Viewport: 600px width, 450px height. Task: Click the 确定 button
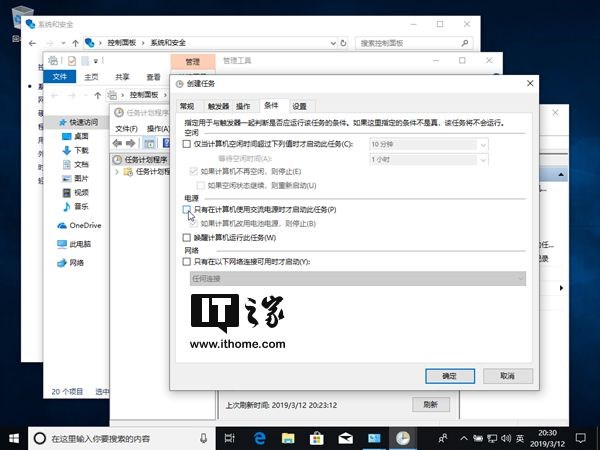pos(450,376)
